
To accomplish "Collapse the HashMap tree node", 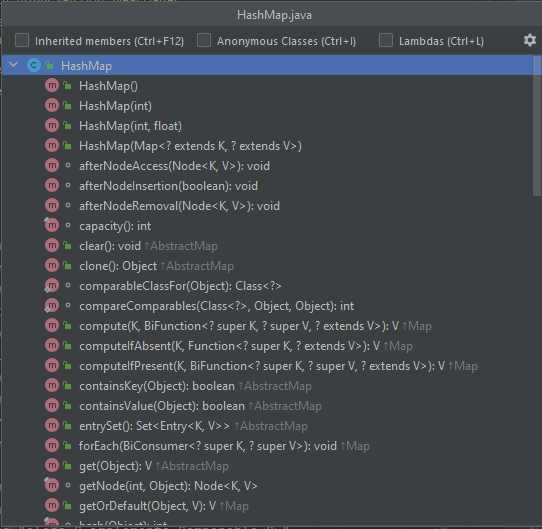I will coord(13,65).
